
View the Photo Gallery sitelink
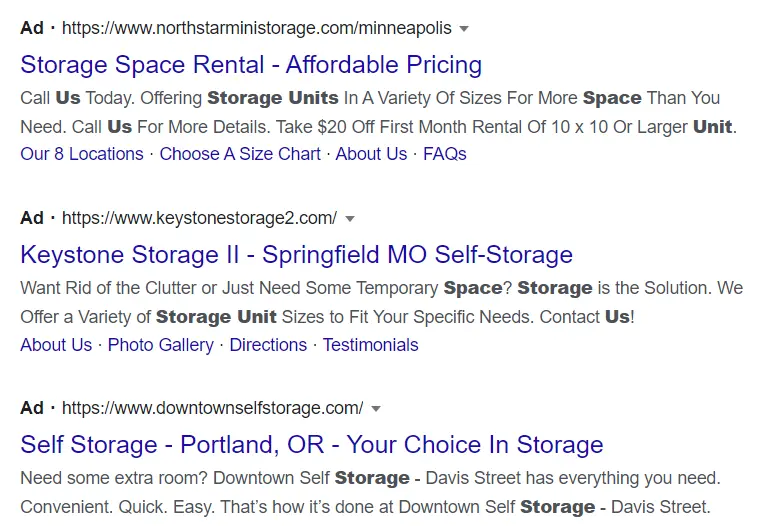(160, 345)
